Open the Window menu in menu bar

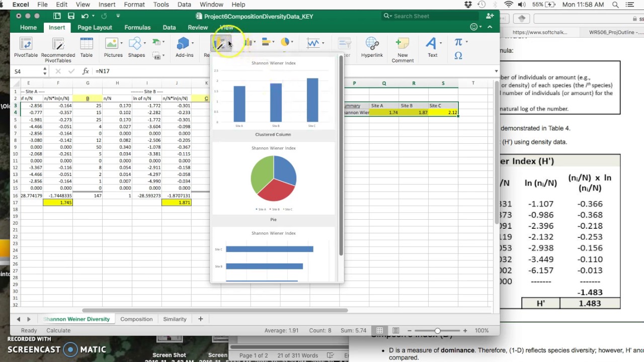(211, 5)
